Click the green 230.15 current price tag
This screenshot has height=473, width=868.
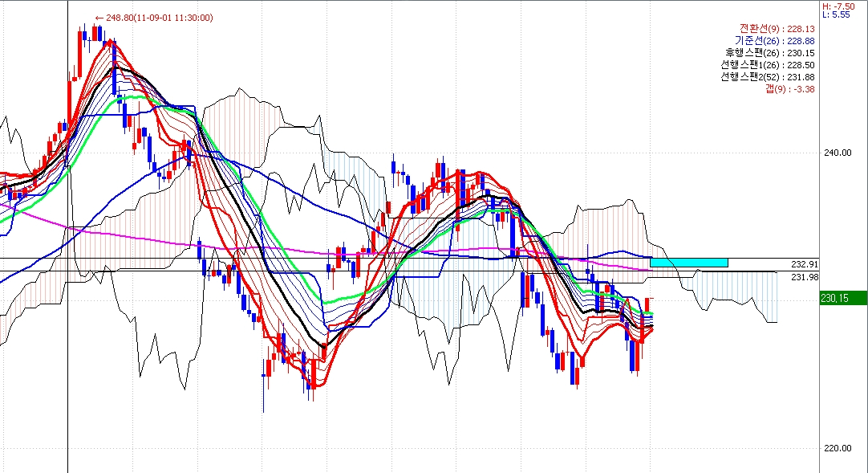point(843,298)
